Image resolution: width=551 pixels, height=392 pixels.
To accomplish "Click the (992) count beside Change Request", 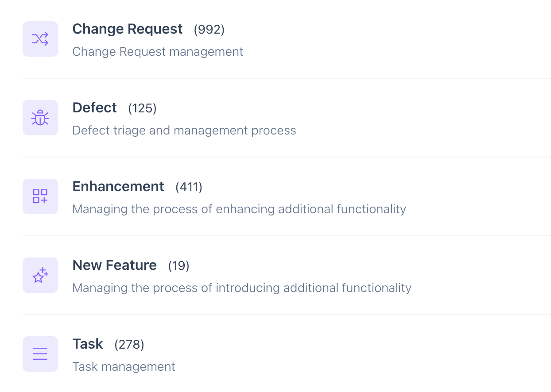I will click(x=209, y=30).
